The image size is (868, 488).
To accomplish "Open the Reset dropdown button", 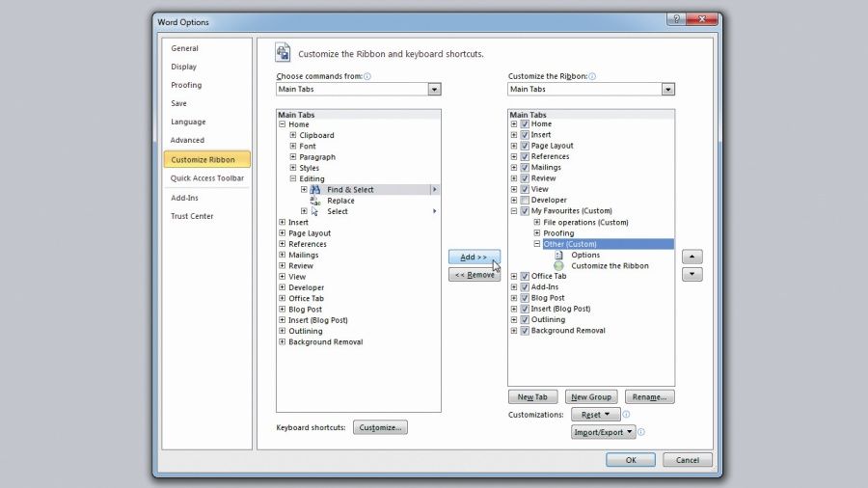I will [x=596, y=415].
